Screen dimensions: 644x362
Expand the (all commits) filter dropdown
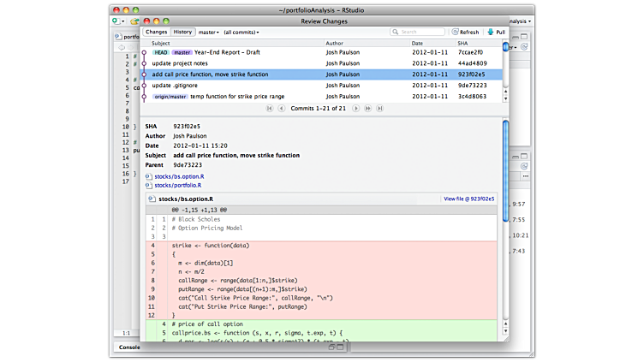(x=241, y=32)
